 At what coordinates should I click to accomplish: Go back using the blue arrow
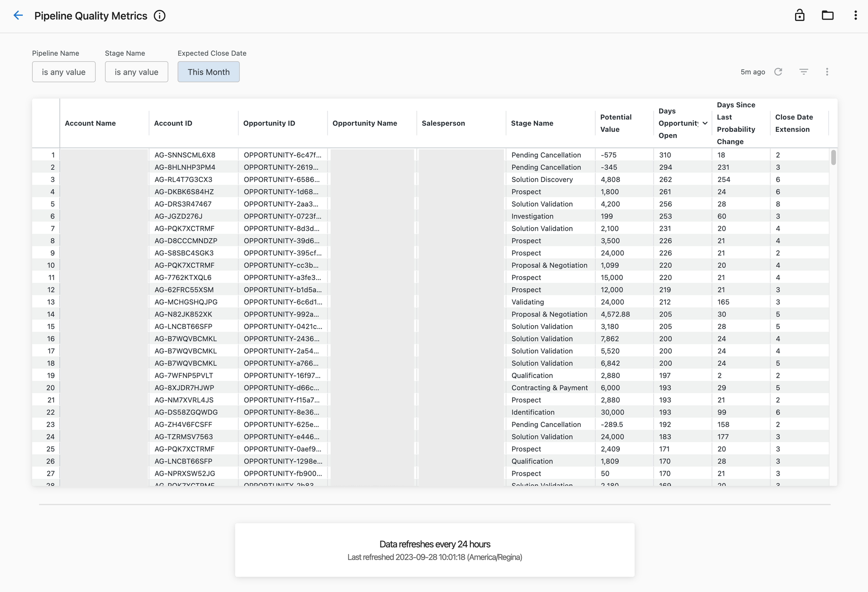click(x=18, y=16)
